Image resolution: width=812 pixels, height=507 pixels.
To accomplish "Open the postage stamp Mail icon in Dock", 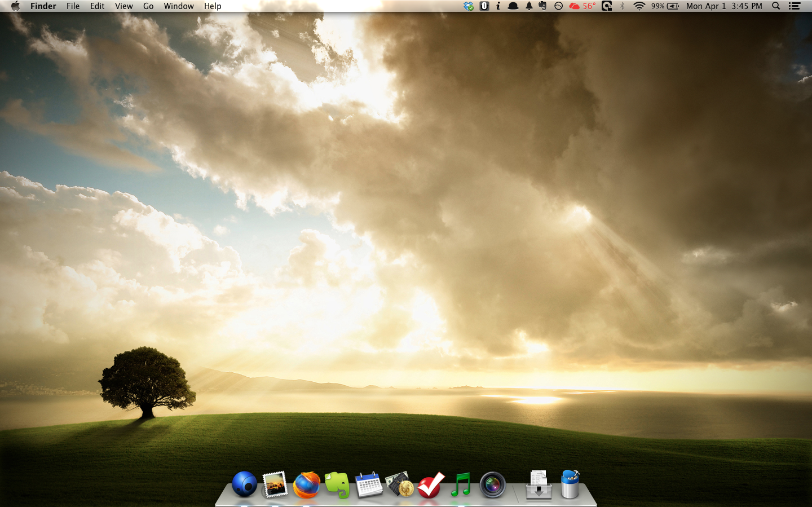I will (x=275, y=484).
